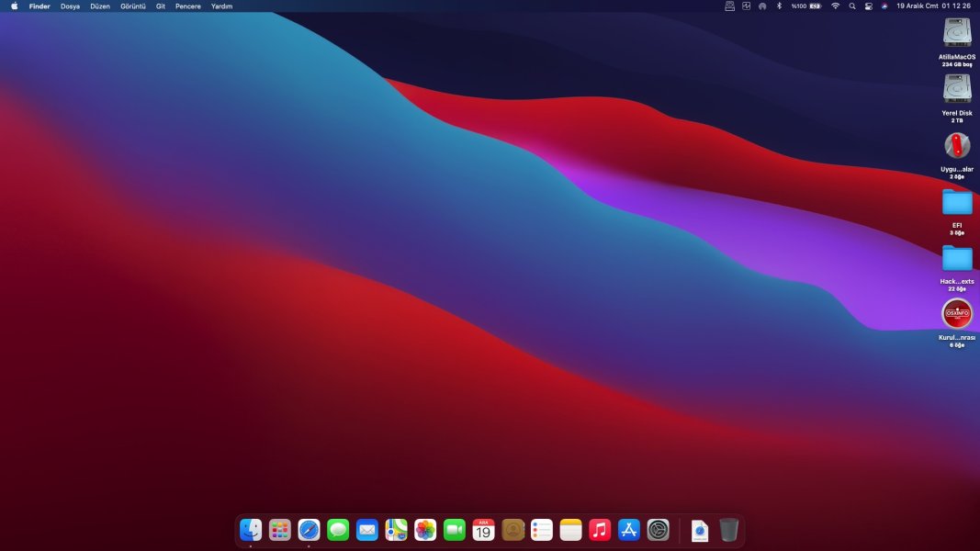Open FaceTime in the dock

[455, 530]
